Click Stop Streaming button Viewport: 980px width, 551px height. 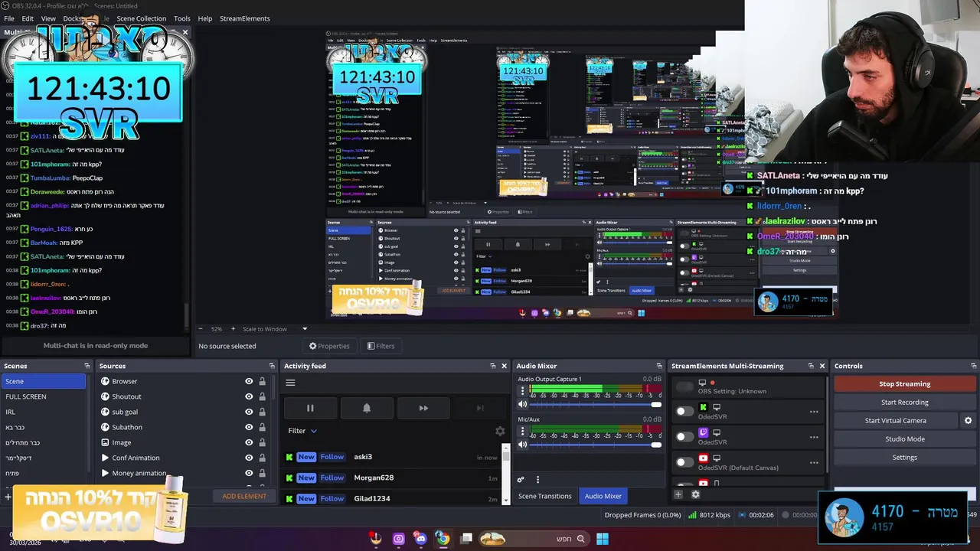905,383
